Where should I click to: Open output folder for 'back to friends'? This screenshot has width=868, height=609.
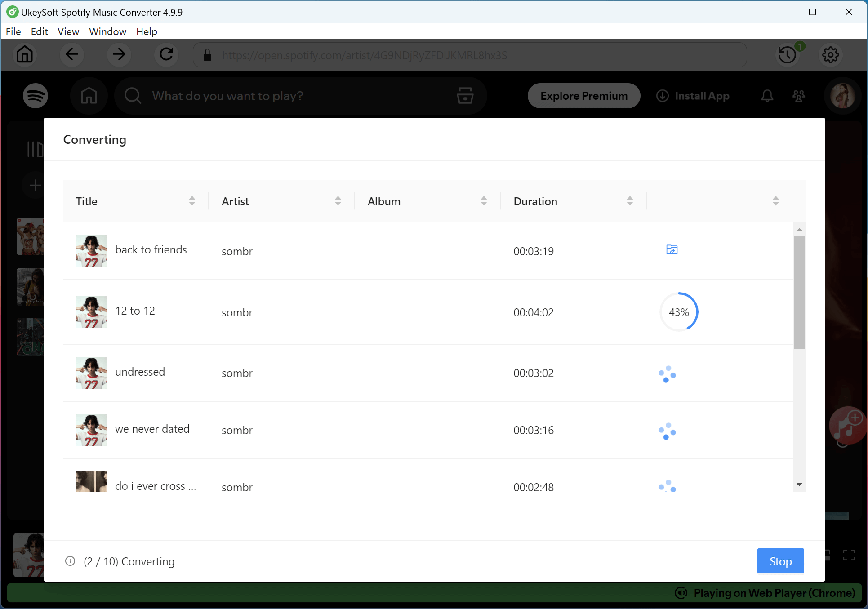[x=671, y=249]
